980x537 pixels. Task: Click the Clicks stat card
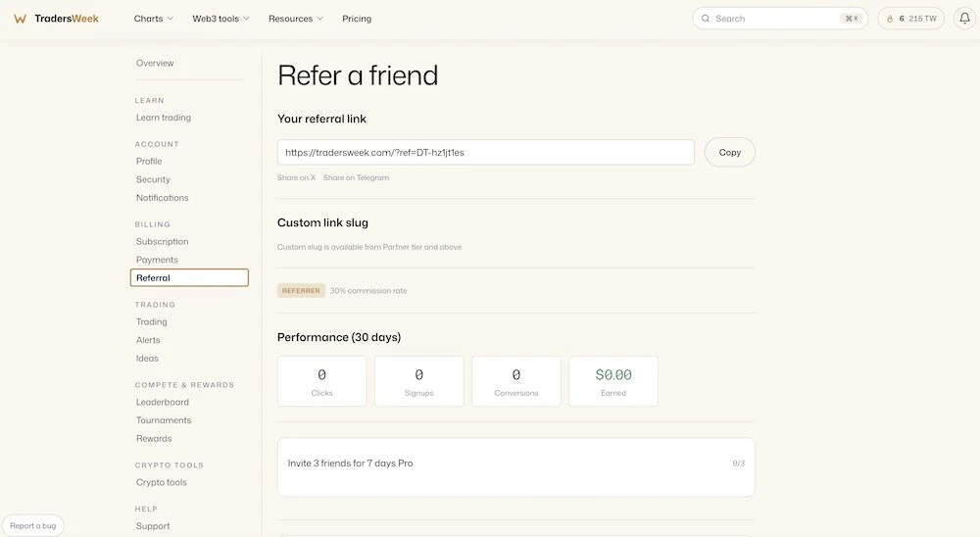click(321, 381)
